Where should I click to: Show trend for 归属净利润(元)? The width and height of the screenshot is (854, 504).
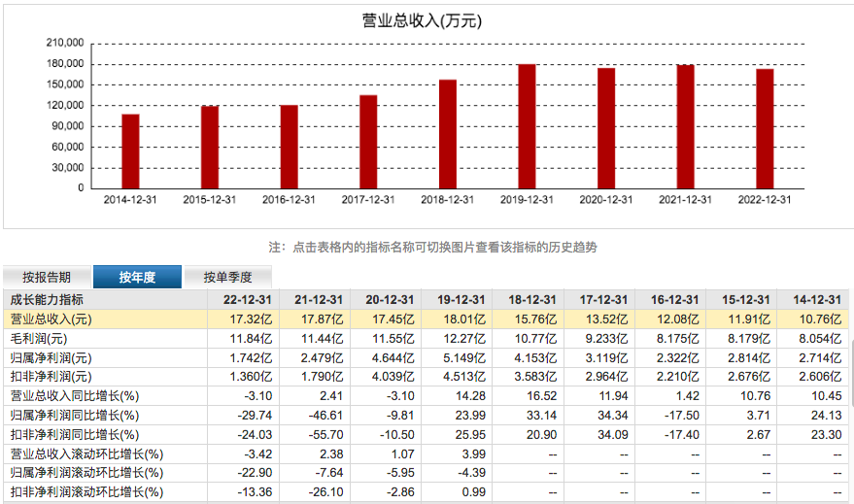coord(51,357)
